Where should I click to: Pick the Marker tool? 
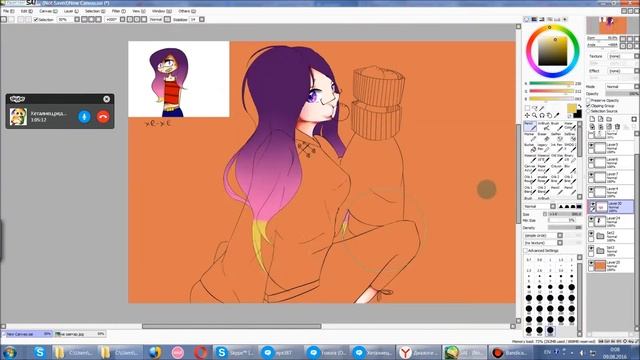(530, 136)
